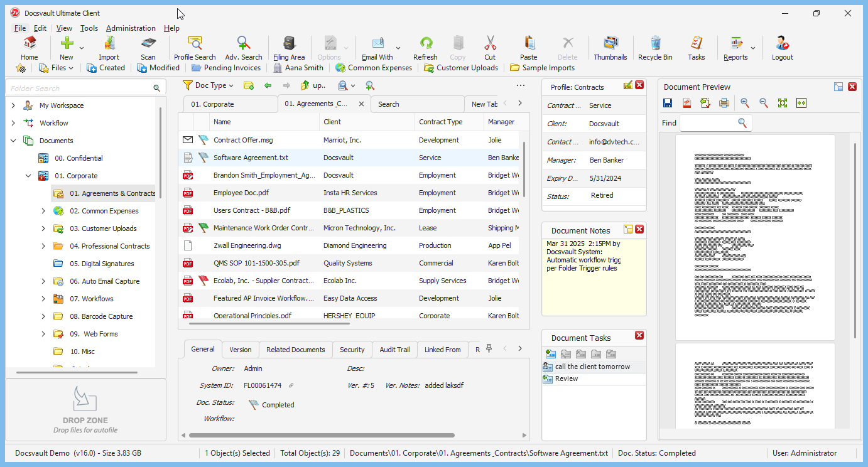Collapse the 01. Corporate folder
Screen dimensions: 868x467
click(28, 176)
